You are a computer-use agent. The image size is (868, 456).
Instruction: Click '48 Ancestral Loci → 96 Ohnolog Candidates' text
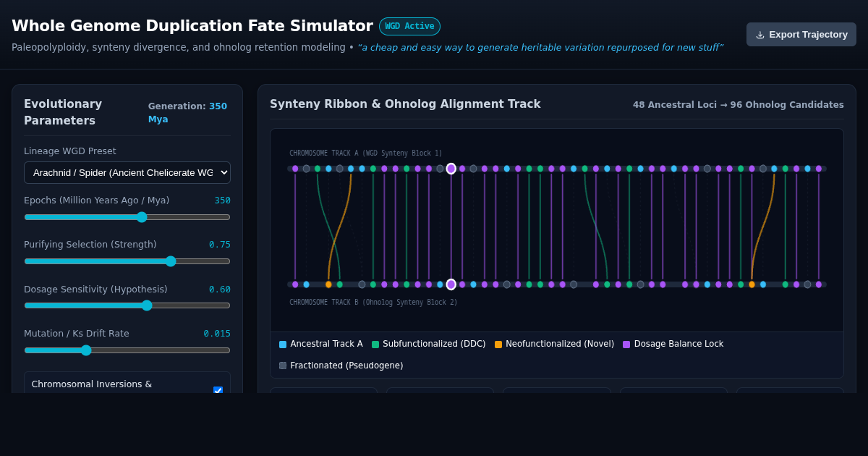739,105
